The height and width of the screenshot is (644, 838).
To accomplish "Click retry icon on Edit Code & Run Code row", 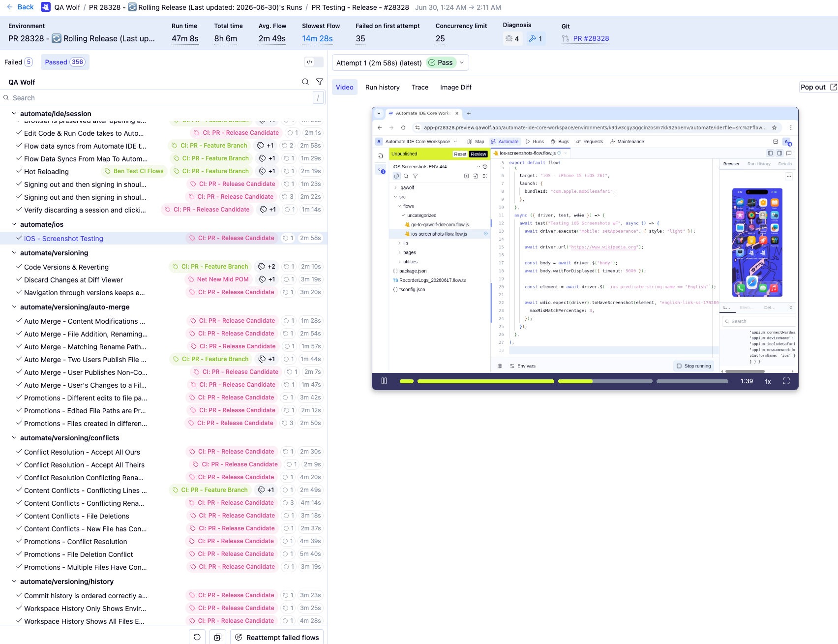I will (290, 133).
